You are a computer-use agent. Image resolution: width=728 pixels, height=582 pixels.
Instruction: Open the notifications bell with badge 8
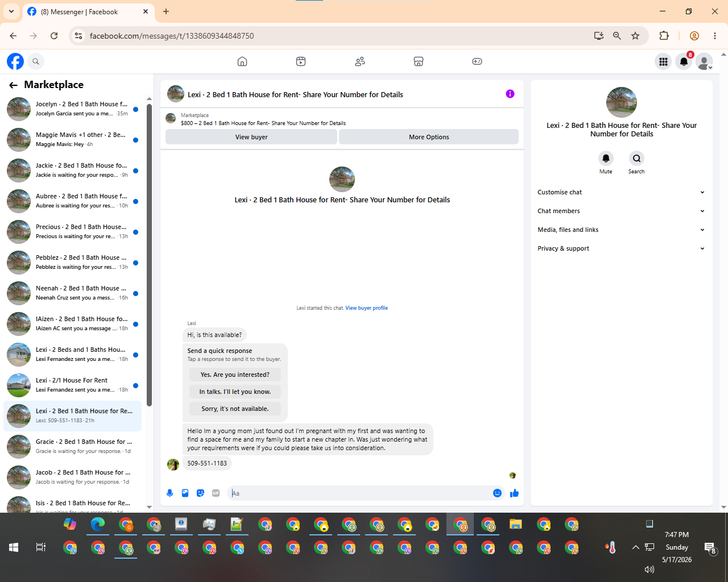684,61
